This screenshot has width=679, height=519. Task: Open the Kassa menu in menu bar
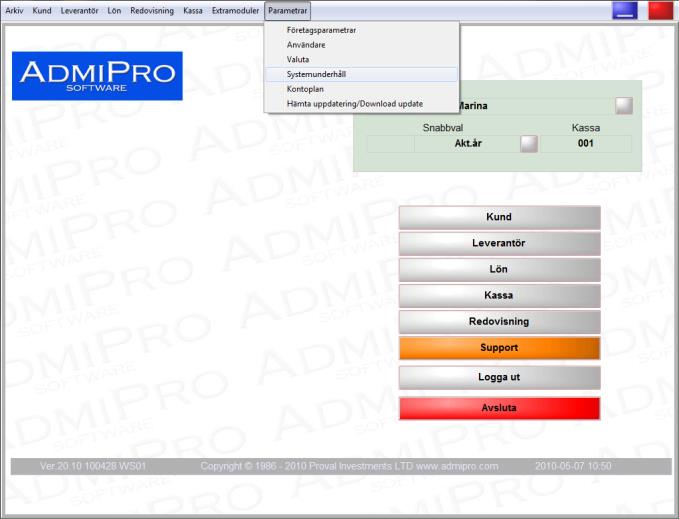[x=193, y=10]
